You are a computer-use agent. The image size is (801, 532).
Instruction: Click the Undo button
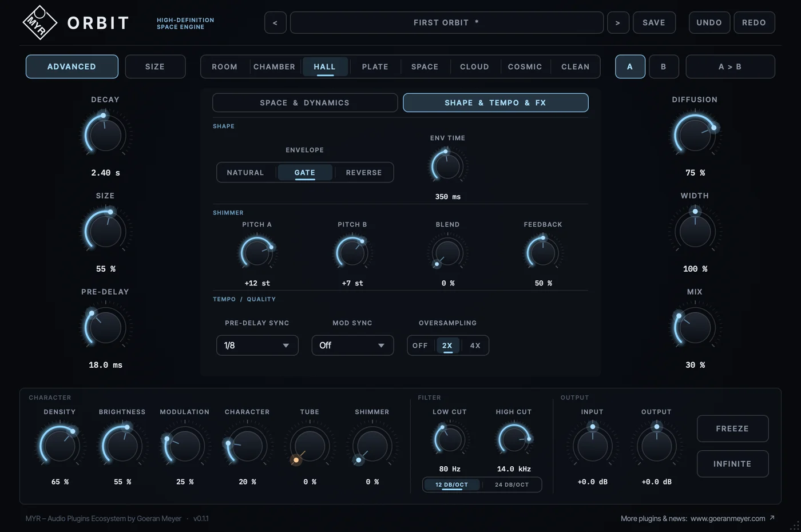[709, 23]
